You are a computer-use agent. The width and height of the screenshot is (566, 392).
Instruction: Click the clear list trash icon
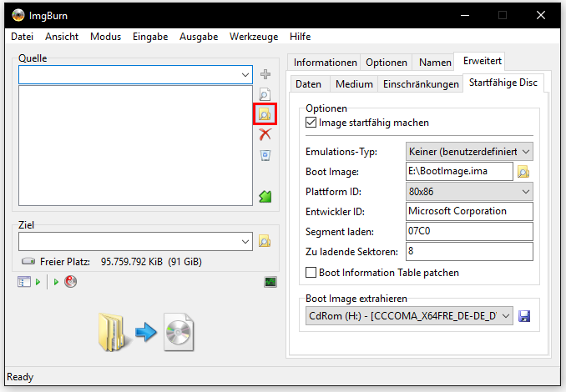click(x=265, y=155)
